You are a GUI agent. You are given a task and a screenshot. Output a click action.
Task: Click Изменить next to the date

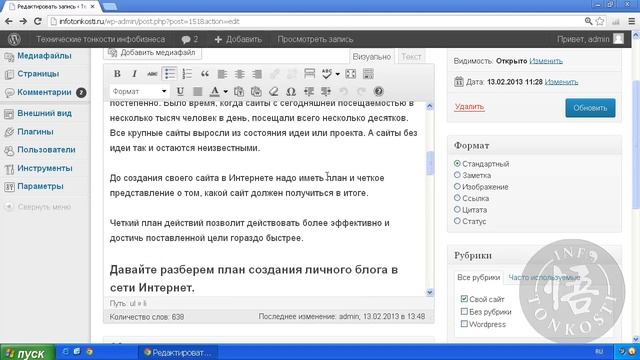click(x=561, y=82)
